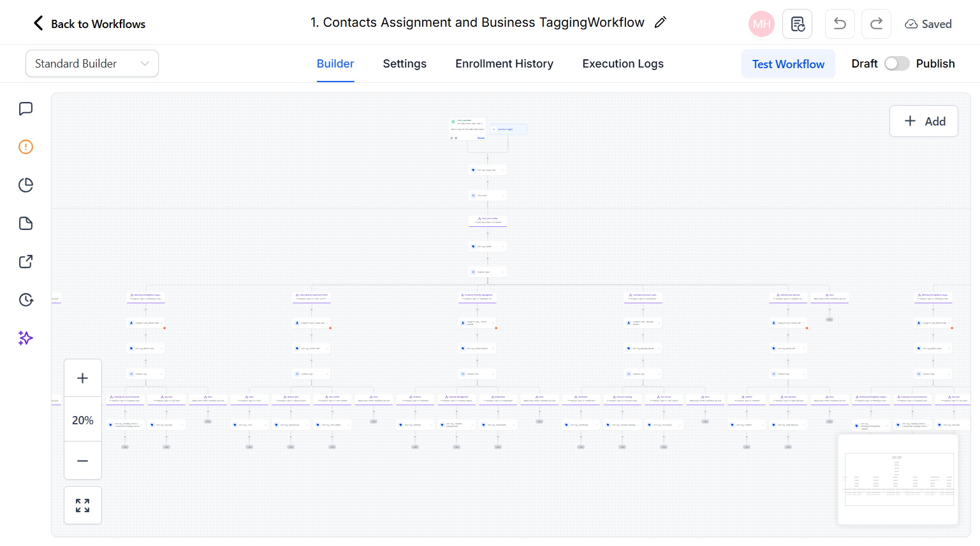Show workflow errors via orange alert icon
Viewport: 980px width, 546px height.
26,147
